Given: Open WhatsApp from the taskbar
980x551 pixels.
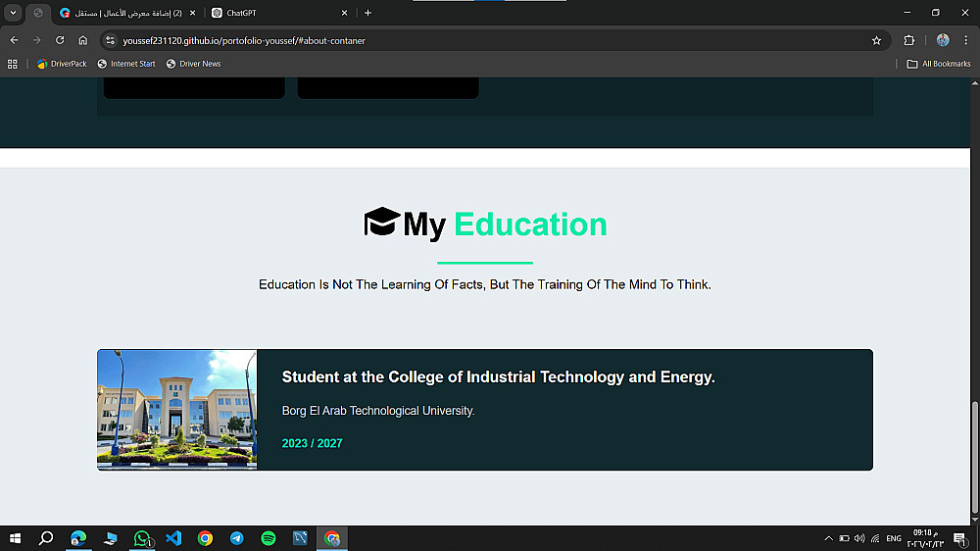Looking at the screenshot, I should 142,538.
